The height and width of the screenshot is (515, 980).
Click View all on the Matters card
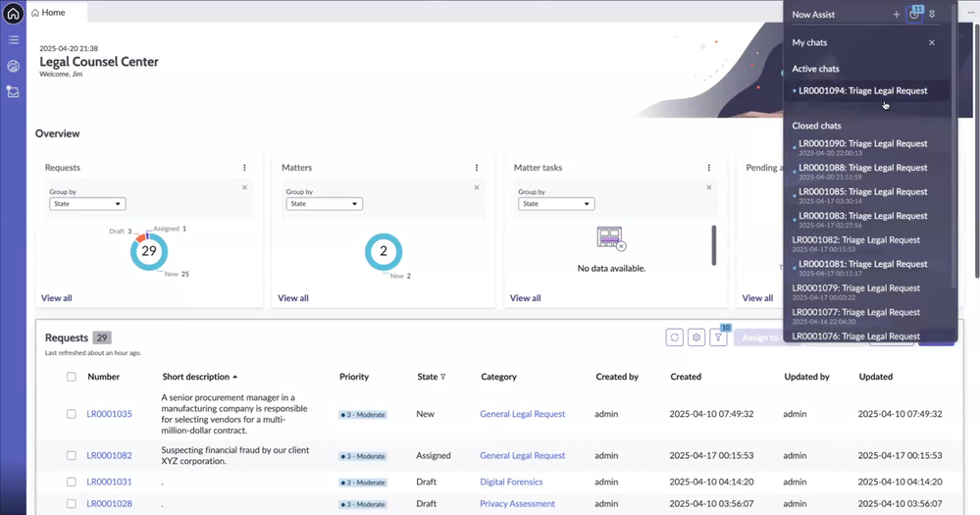[293, 298]
